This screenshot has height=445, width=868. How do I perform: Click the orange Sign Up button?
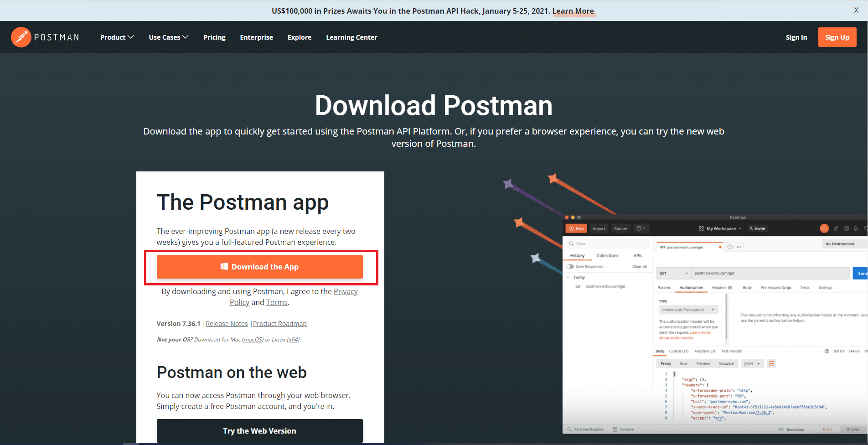point(837,37)
